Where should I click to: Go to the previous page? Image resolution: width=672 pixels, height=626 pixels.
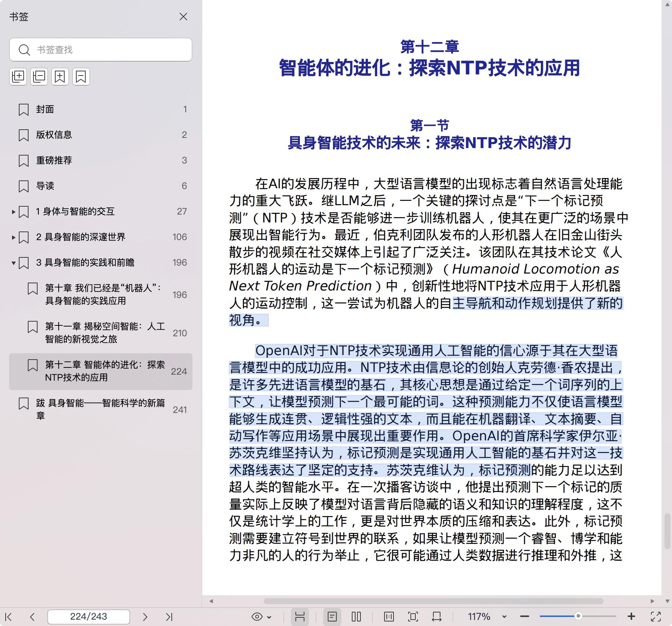pyautogui.click(x=32, y=617)
